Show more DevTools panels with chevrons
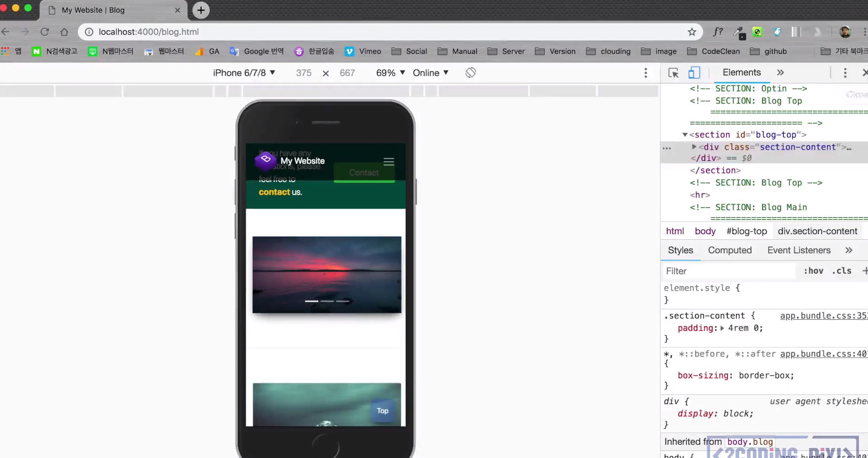This screenshot has height=458, width=868. click(780, 73)
